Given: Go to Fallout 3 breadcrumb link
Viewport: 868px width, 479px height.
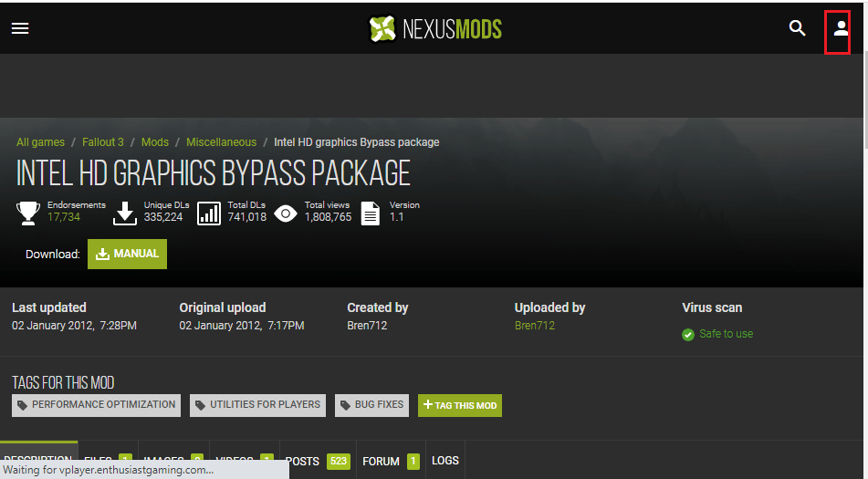Looking at the screenshot, I should (103, 142).
